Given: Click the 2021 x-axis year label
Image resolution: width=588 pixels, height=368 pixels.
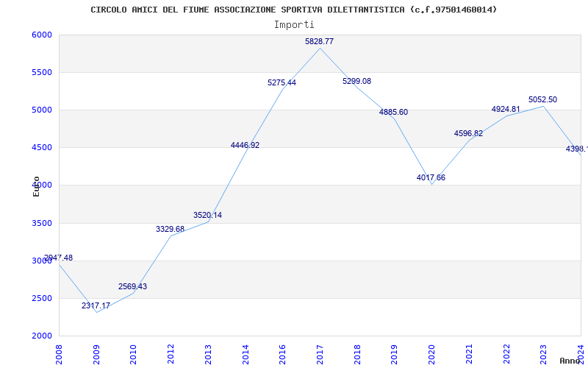Looking at the screenshot, I should tap(469, 355).
